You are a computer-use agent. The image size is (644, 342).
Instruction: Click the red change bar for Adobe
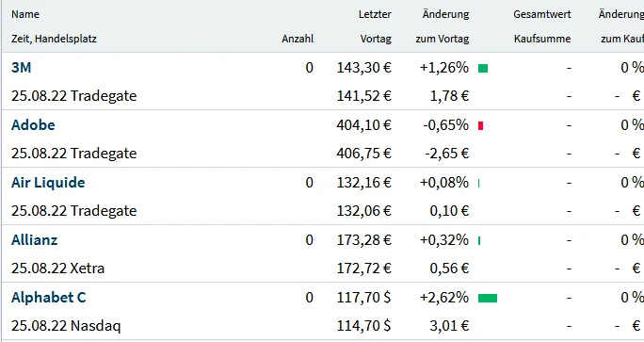coord(480,126)
